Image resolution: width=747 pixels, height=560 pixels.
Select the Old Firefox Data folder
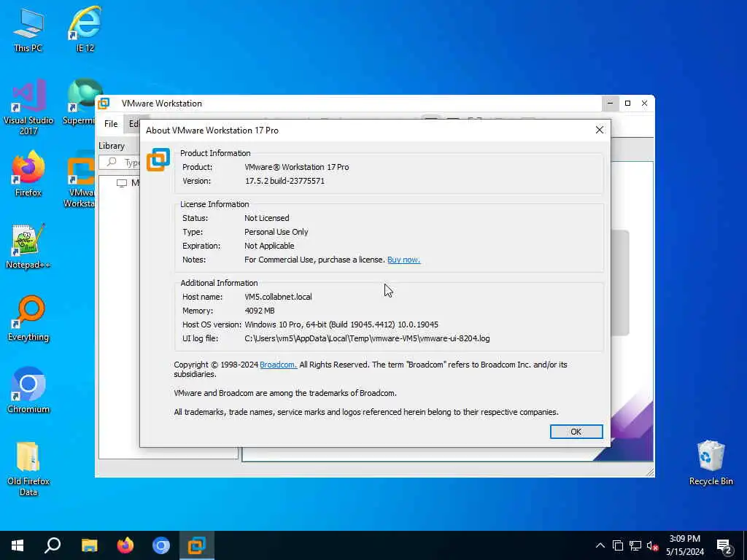pyautogui.click(x=28, y=469)
